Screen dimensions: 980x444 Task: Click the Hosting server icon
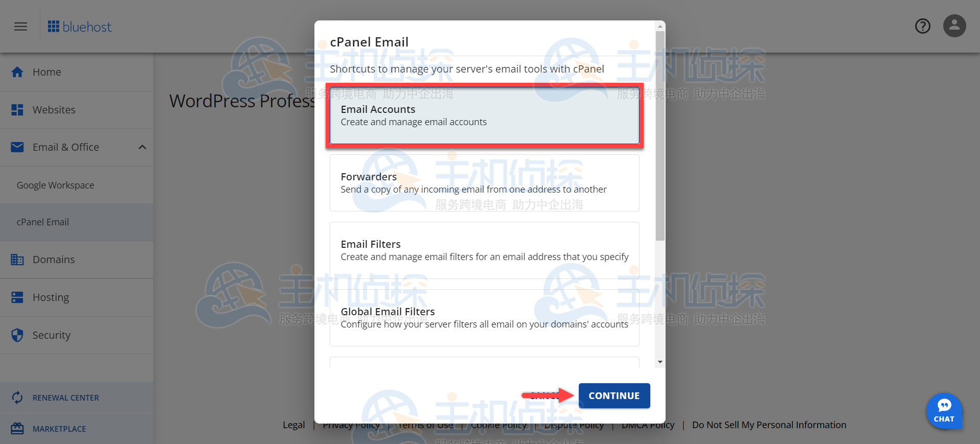pyautogui.click(x=17, y=297)
